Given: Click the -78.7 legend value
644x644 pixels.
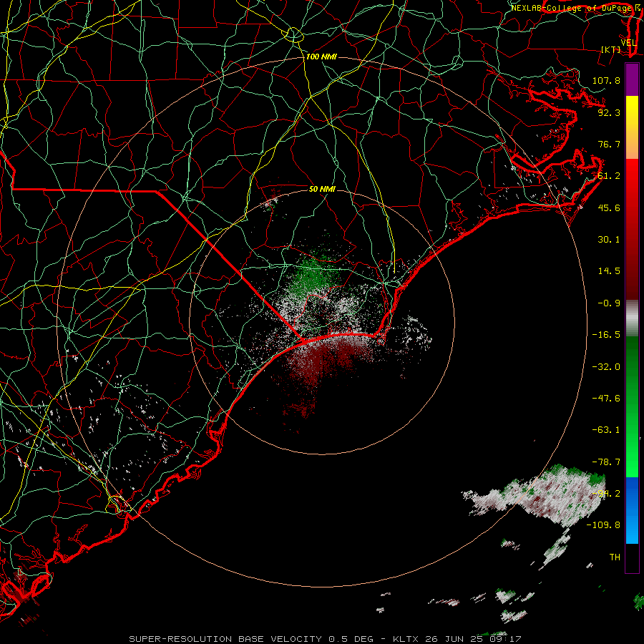Looking at the screenshot, I should coord(606,462).
